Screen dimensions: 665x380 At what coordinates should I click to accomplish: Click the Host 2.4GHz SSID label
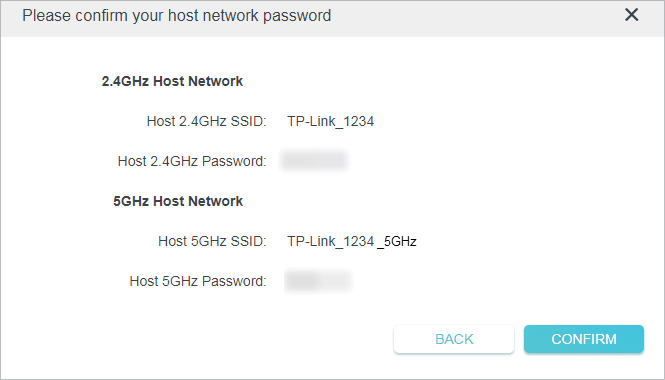[207, 121]
